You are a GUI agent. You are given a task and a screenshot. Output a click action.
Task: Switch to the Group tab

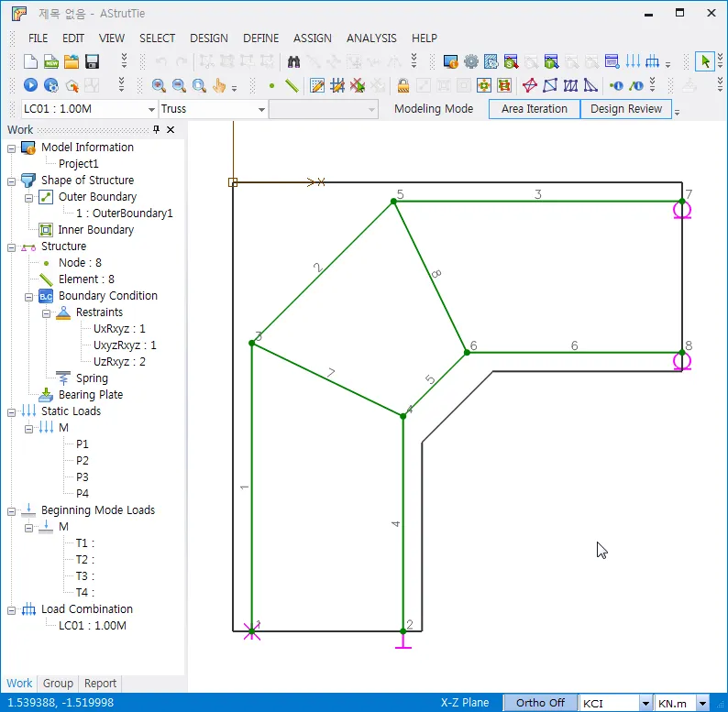58,684
